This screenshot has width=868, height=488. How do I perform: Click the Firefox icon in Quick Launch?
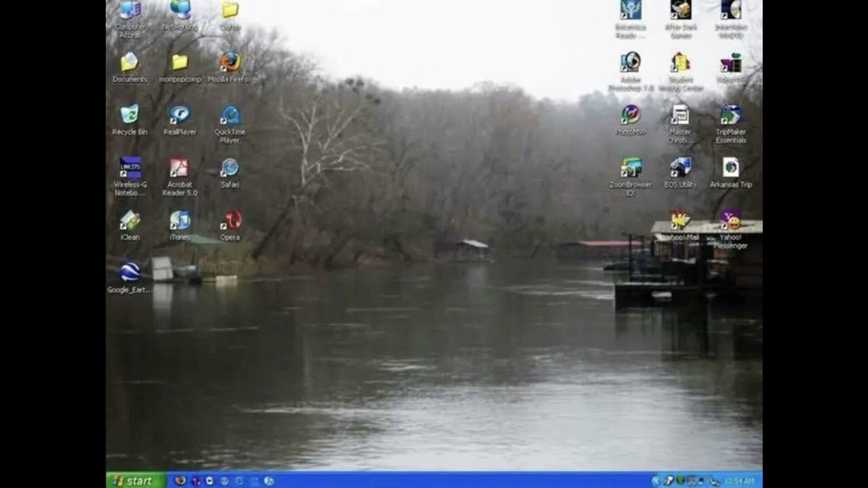point(180,481)
